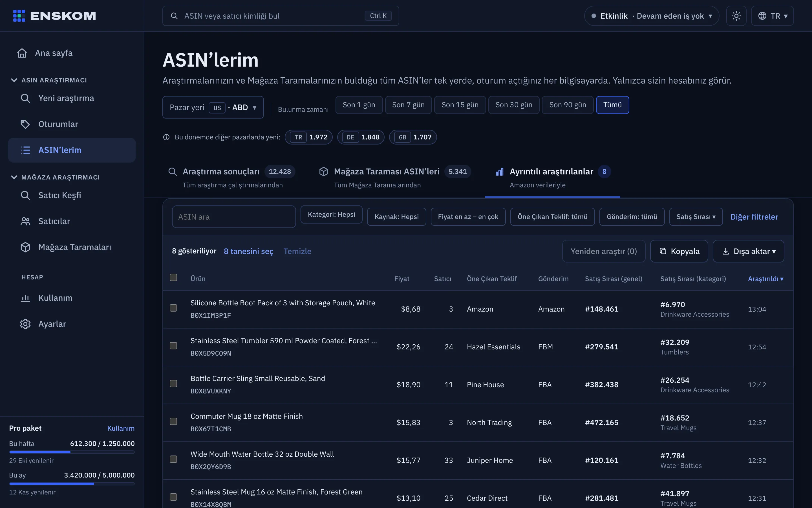Screen dimensions: 812x508
Task: Filter by Son 15 gün
Action: tap(460, 105)
